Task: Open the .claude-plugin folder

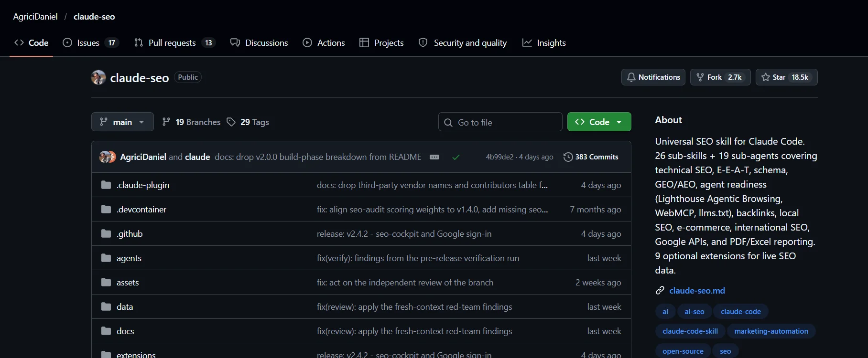Action: point(143,185)
